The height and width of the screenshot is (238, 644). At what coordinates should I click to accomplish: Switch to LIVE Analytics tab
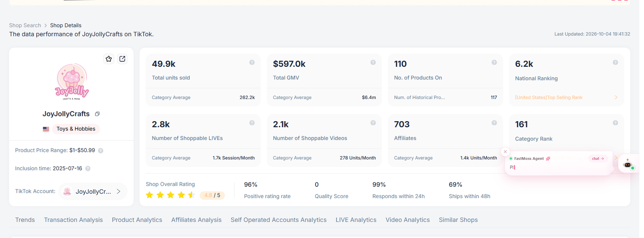click(356, 220)
